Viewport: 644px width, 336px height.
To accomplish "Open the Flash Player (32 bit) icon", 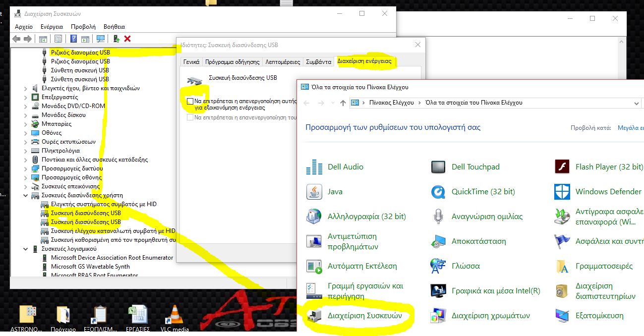I will tap(562, 167).
